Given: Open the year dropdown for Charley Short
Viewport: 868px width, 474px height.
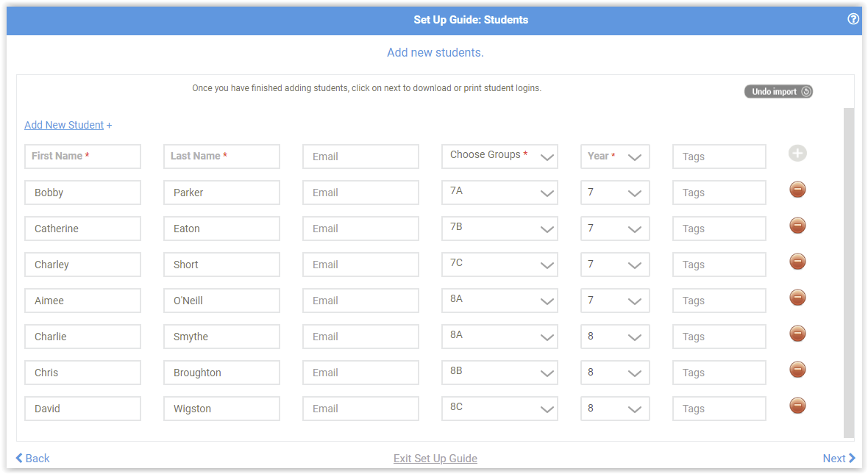Looking at the screenshot, I should [x=615, y=265].
